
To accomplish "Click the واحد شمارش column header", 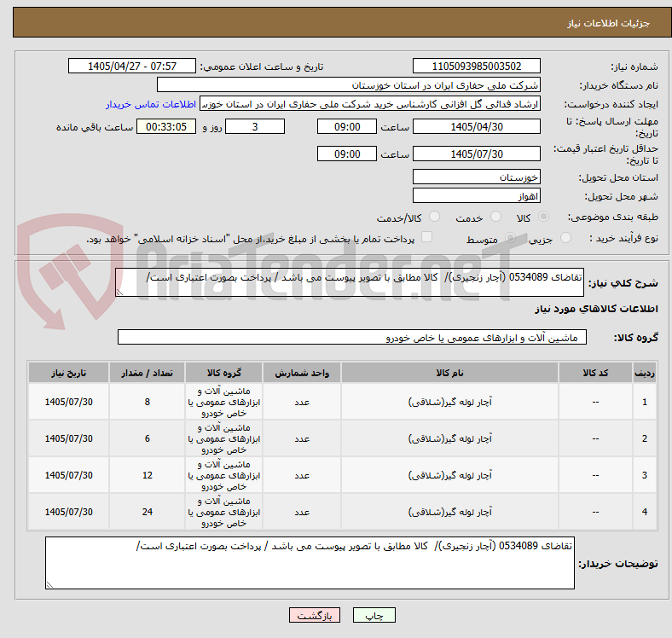I will [302, 373].
